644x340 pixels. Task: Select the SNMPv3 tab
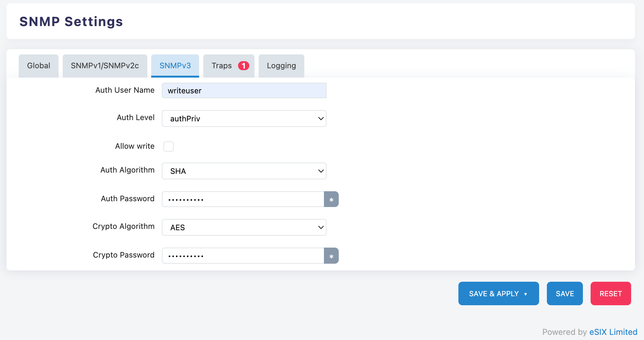tap(175, 66)
